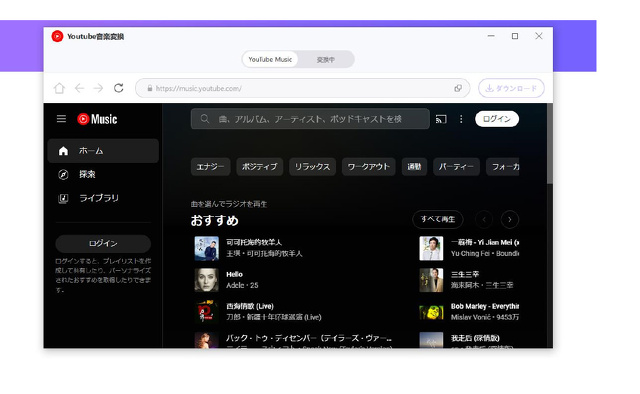Click the lock icon in the URL field
The height and width of the screenshot is (394, 640).
coord(150,88)
